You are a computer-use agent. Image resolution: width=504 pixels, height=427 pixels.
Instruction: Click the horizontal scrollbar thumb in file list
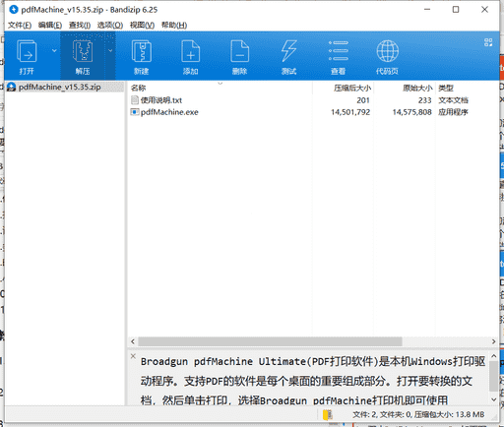pos(270,341)
